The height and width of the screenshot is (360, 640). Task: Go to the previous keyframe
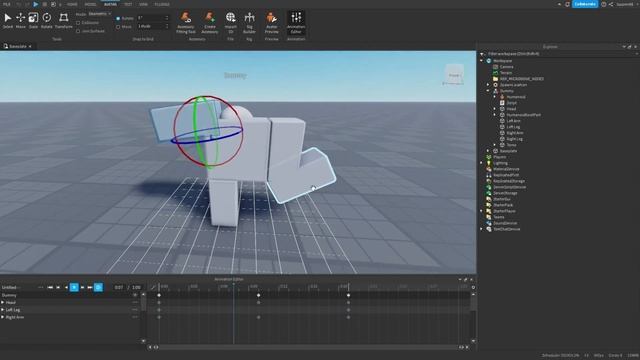(58, 287)
